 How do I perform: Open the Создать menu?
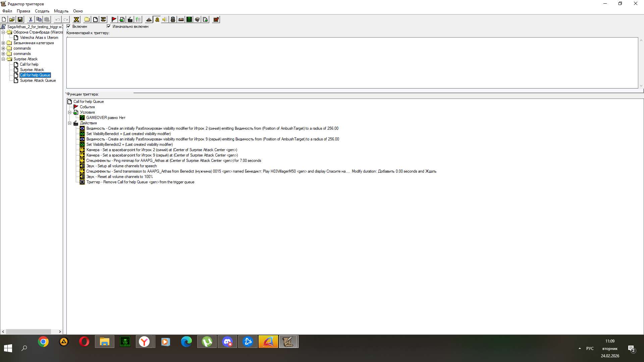point(42,11)
